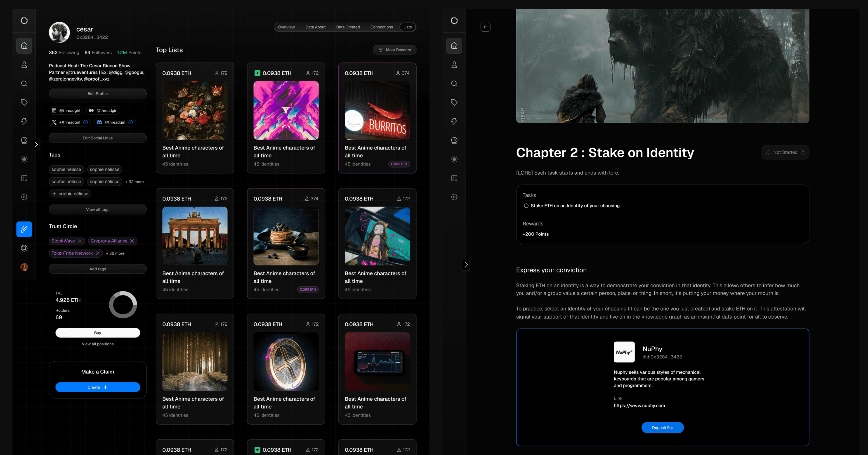Select the tag icon in the Chapter 2 window sidebar
This screenshot has width=868, height=455.
(x=454, y=102)
